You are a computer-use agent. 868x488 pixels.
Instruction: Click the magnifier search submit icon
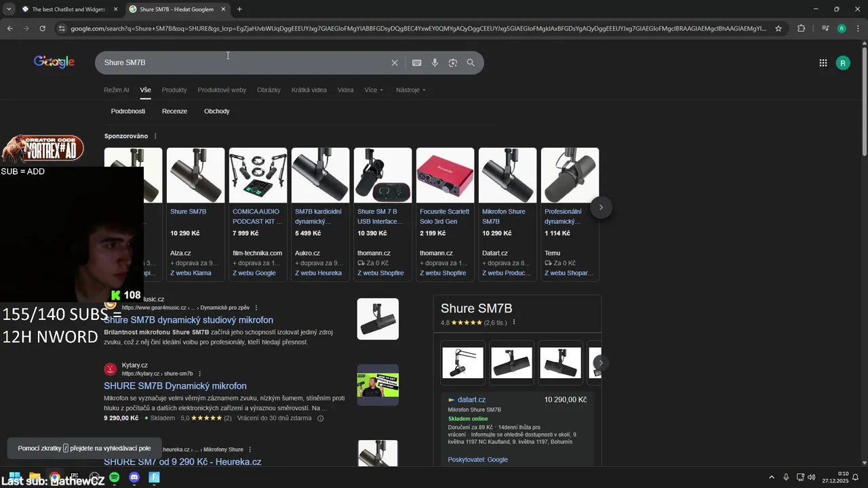click(471, 62)
